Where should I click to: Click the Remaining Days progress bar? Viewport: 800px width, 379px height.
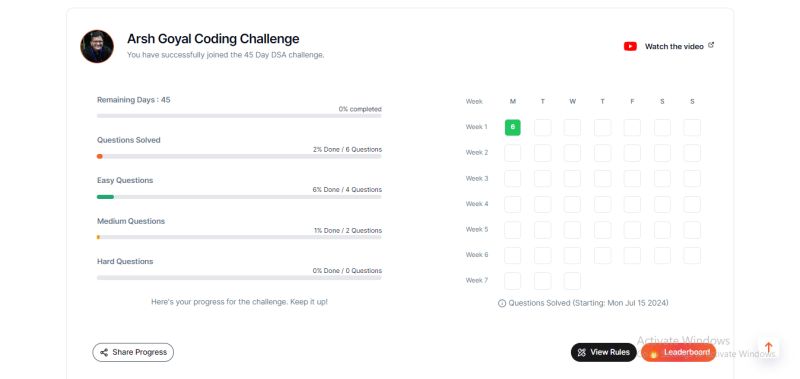pos(239,116)
